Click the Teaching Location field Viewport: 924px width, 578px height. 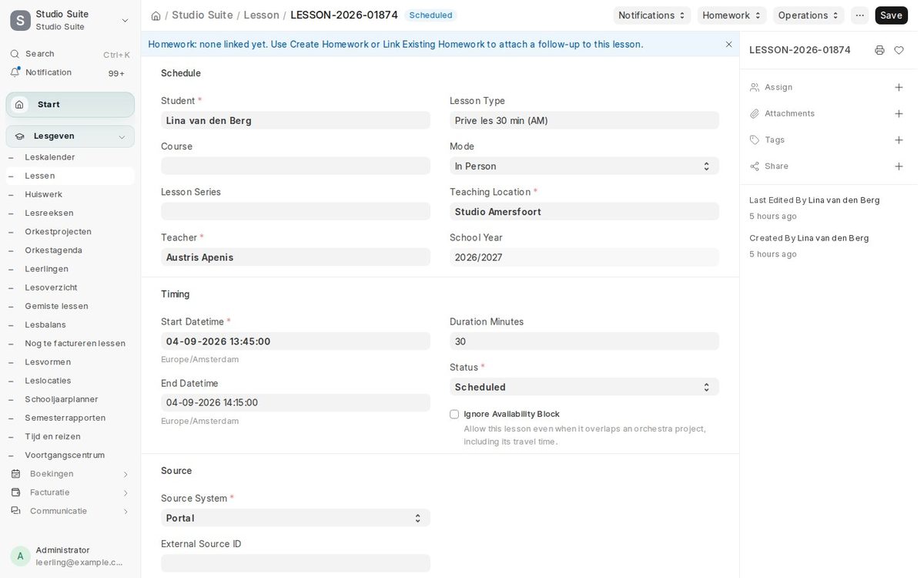pyautogui.click(x=584, y=212)
